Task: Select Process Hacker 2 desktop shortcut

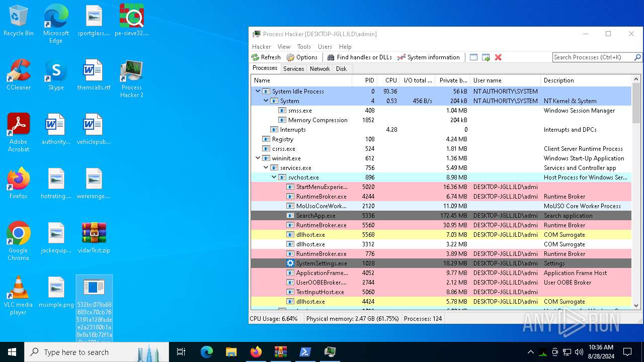Action: click(132, 78)
